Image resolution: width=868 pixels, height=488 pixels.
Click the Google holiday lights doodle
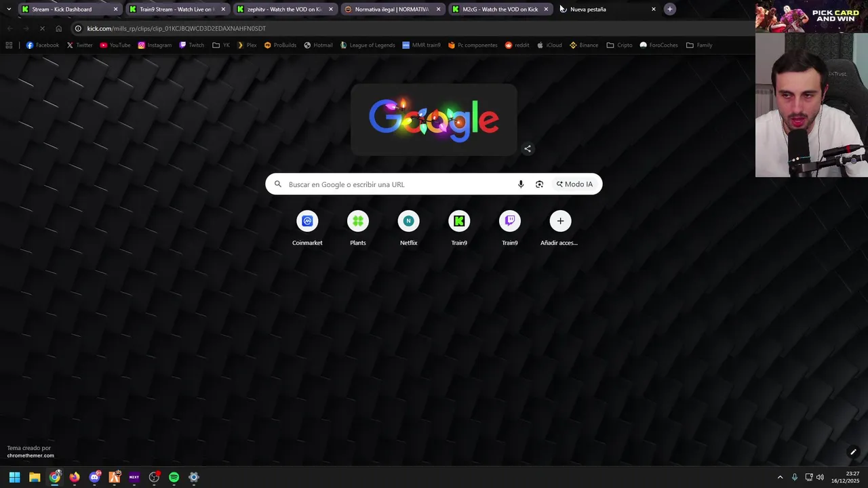click(434, 120)
